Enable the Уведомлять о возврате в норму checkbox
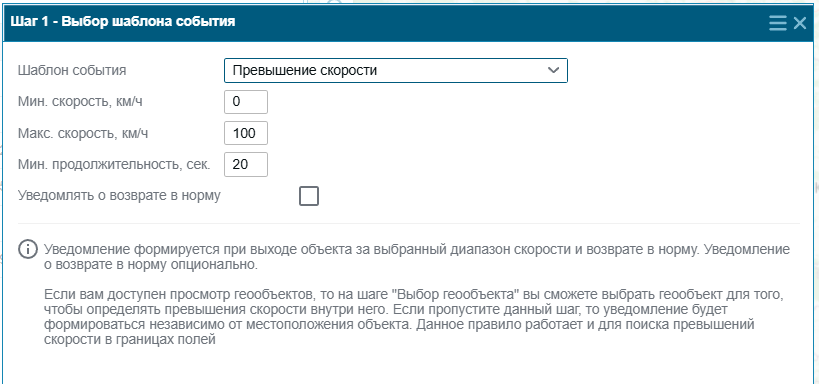The image size is (819, 384). [x=309, y=196]
